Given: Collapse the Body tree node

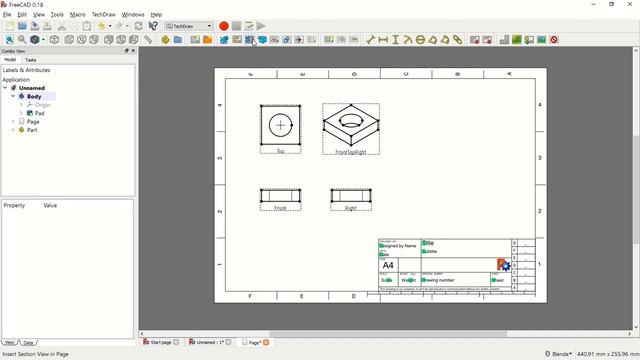Looking at the screenshot, I should click(x=13, y=96).
